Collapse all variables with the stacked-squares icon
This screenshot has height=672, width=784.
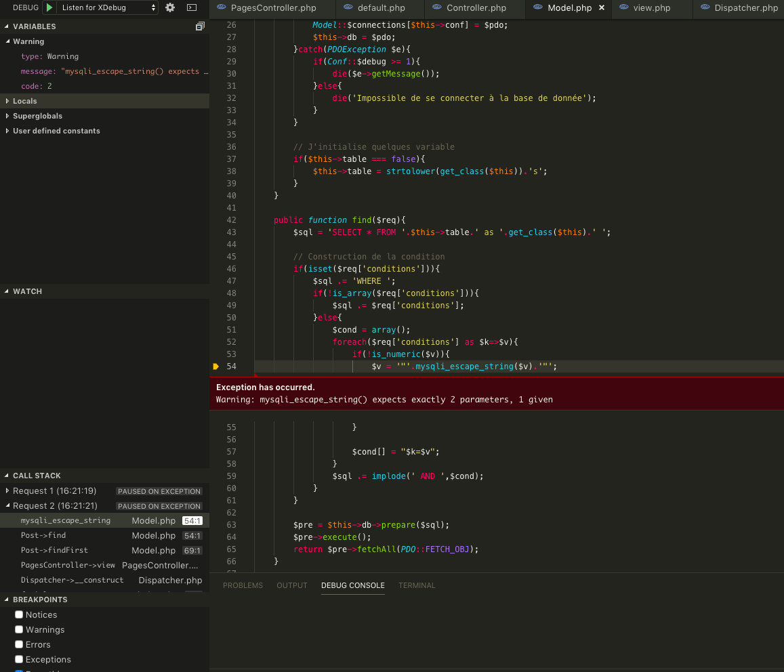(x=200, y=26)
